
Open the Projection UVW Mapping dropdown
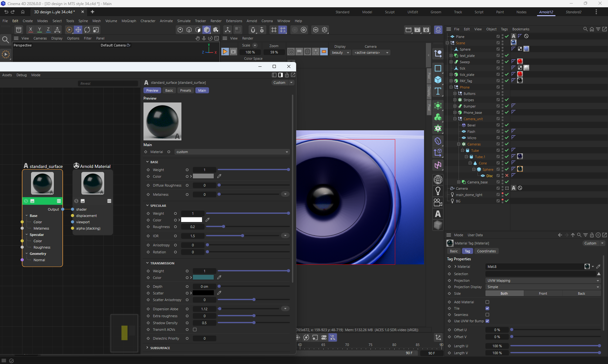tap(543, 281)
